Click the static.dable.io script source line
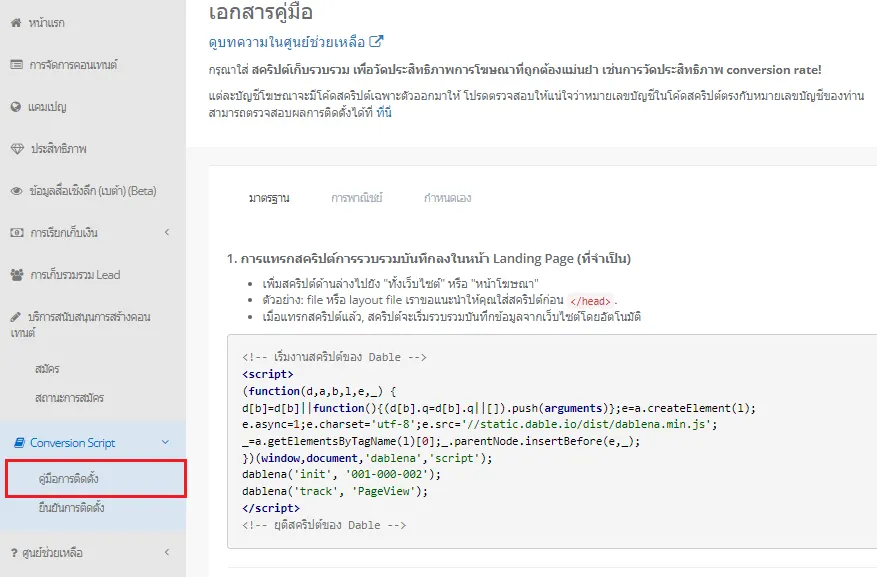Viewport: 877px width, 577px height. pos(479,424)
